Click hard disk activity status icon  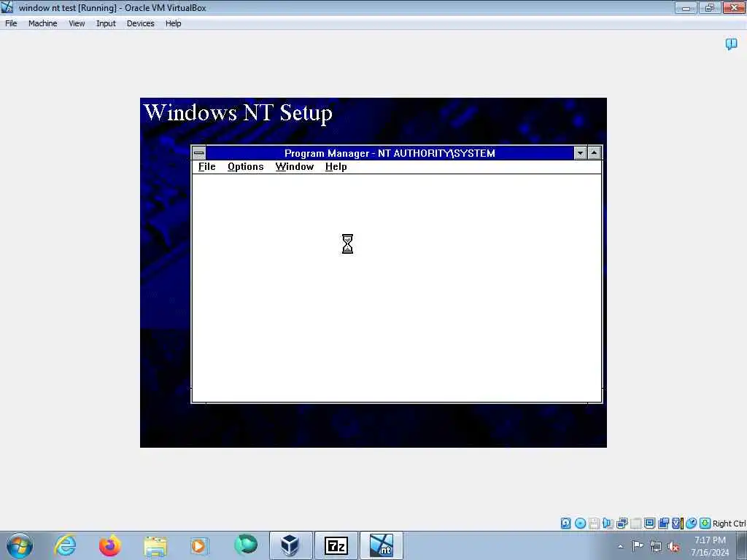pyautogui.click(x=565, y=524)
